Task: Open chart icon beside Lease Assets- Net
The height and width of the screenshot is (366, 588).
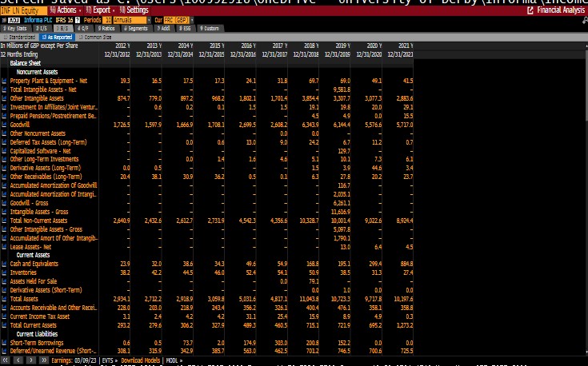Action: pyautogui.click(x=4, y=247)
